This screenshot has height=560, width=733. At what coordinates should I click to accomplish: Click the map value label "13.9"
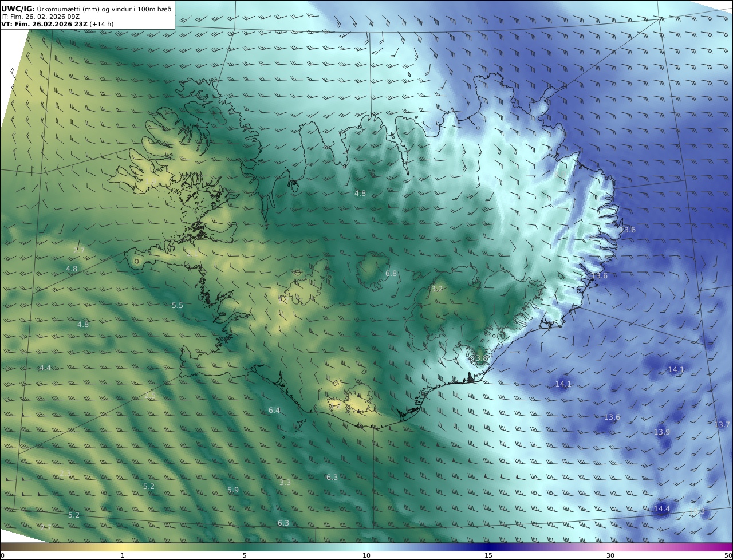[662, 432]
